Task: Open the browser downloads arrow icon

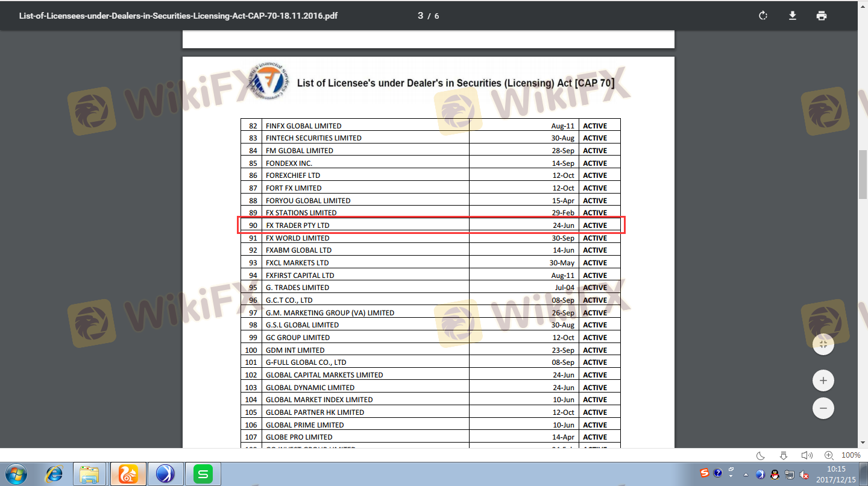Action: click(x=784, y=455)
